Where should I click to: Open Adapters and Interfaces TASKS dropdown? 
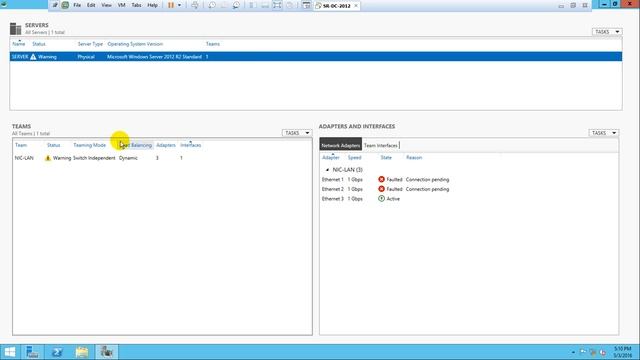pyautogui.click(x=604, y=133)
